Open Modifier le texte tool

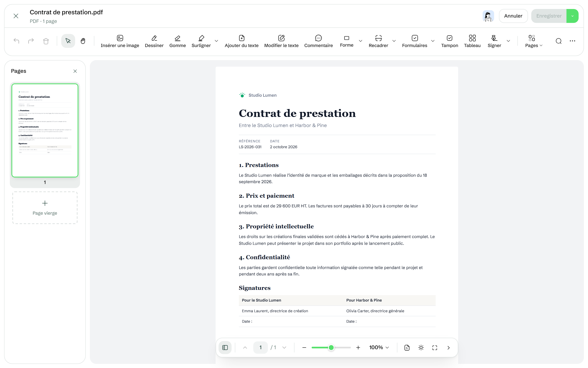coord(281,41)
